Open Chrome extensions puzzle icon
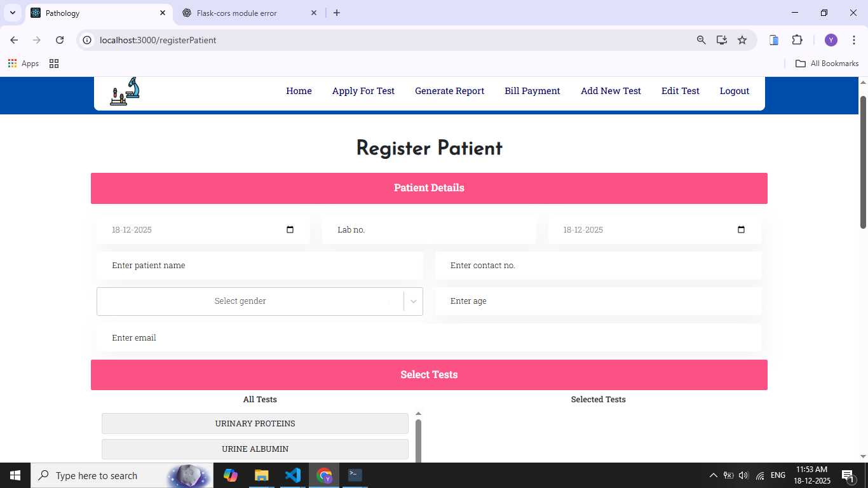868x488 pixels. coord(797,40)
